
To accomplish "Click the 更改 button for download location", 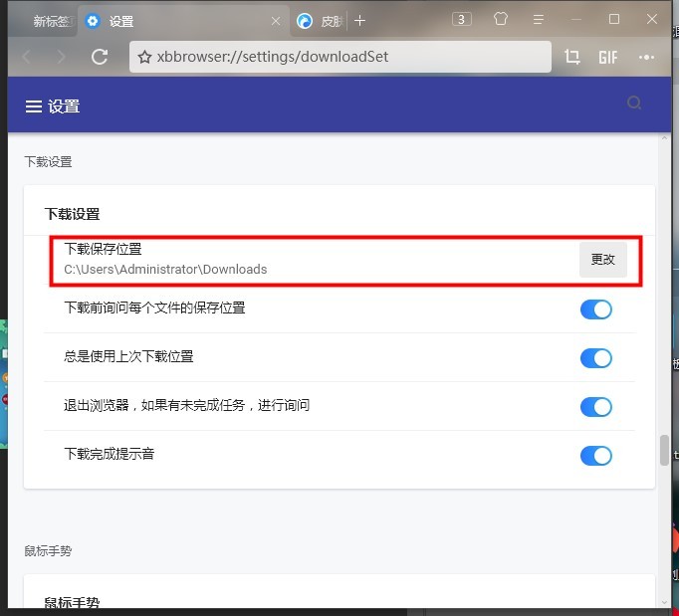I will point(603,260).
